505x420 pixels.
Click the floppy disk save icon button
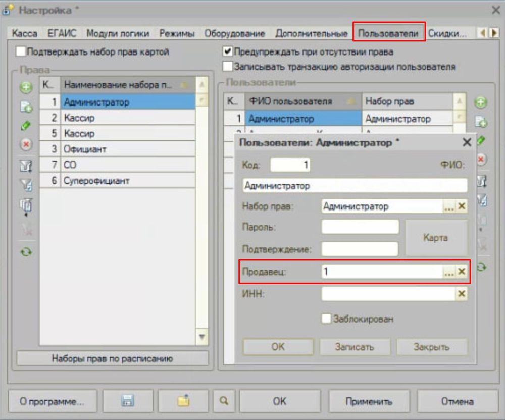[127, 402]
